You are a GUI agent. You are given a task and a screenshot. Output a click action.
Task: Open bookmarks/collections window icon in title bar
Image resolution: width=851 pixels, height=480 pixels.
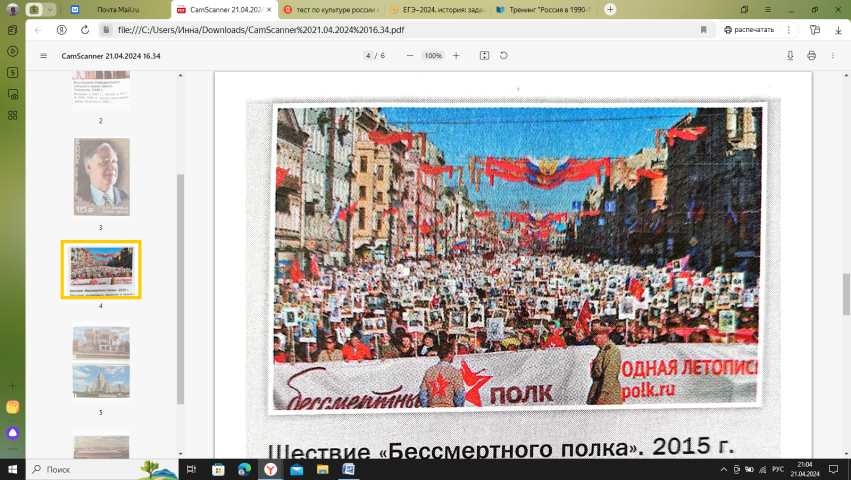[x=745, y=9]
